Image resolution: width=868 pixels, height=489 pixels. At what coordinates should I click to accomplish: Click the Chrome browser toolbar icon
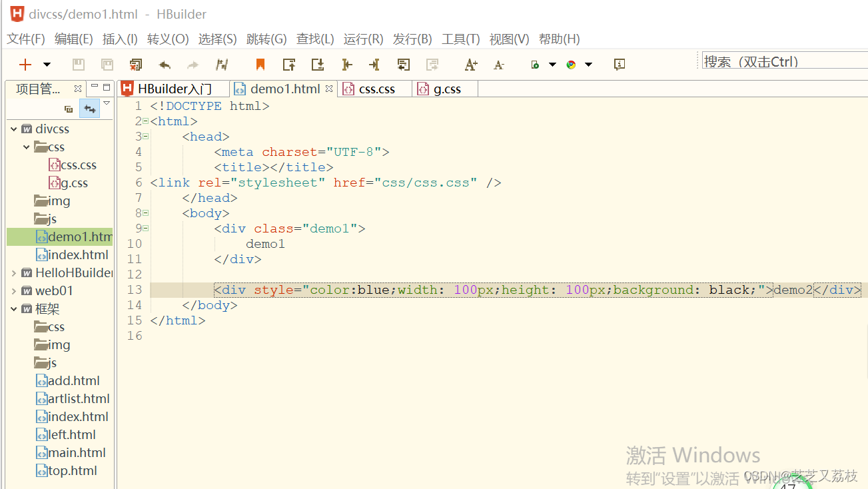tap(571, 65)
